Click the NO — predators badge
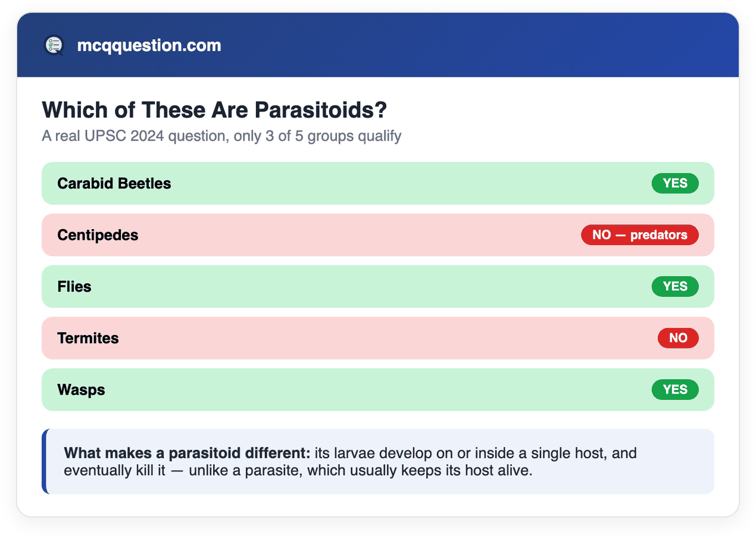The image size is (756, 538). (x=639, y=235)
